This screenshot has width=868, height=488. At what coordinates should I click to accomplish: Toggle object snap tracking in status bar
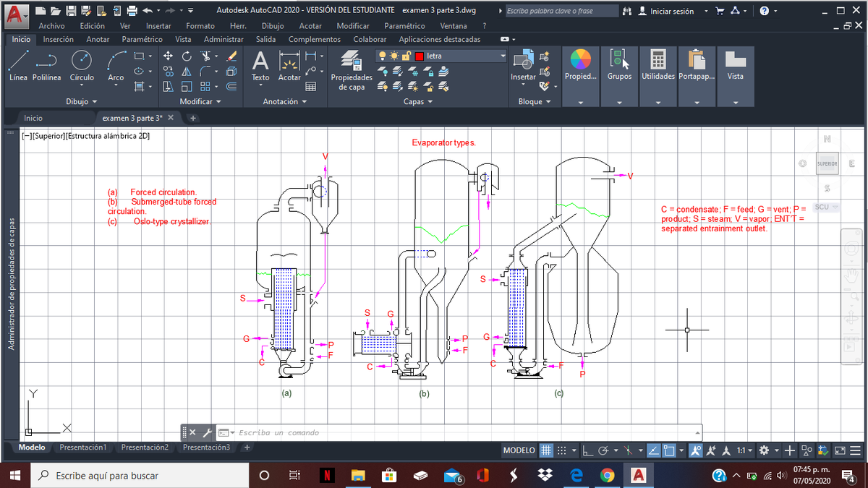tap(653, 450)
